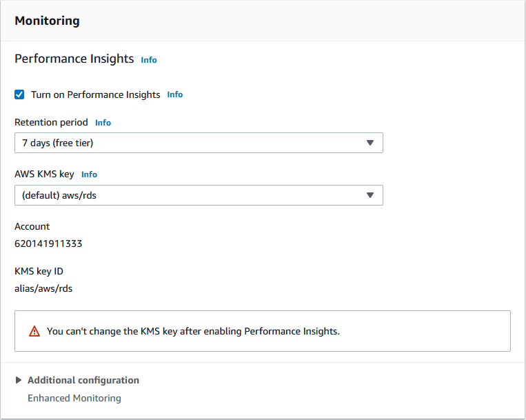Open Info link beside Performance Insights heading
Viewport: 526px width, 420px height.
pyautogui.click(x=149, y=60)
